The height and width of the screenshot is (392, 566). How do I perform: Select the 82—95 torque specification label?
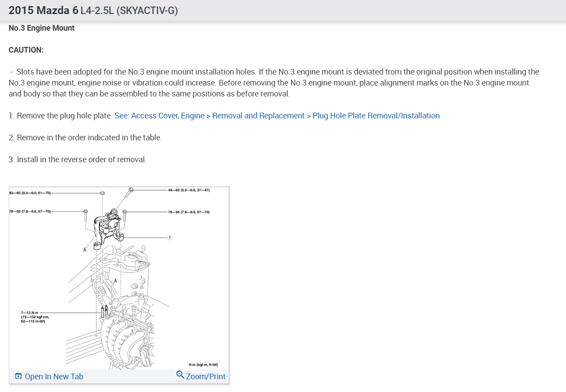tap(30, 193)
